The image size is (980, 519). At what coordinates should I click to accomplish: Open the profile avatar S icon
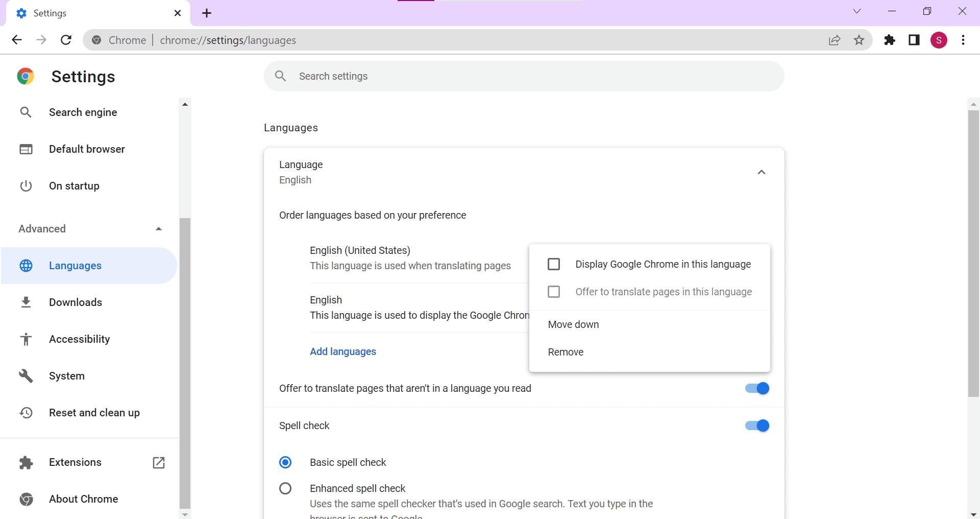[939, 40]
